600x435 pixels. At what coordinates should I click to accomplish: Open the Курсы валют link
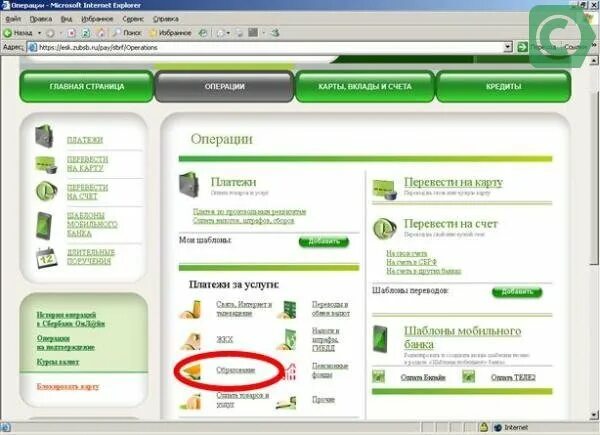point(58,362)
